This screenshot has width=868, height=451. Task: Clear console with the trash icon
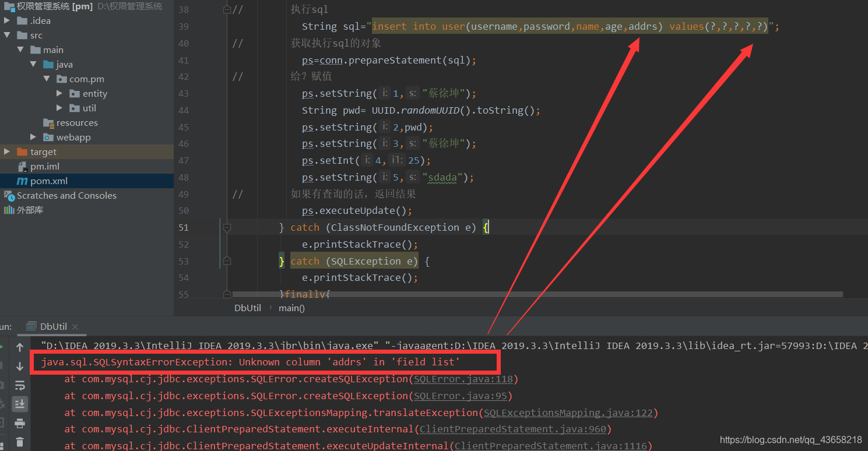pyautogui.click(x=20, y=442)
